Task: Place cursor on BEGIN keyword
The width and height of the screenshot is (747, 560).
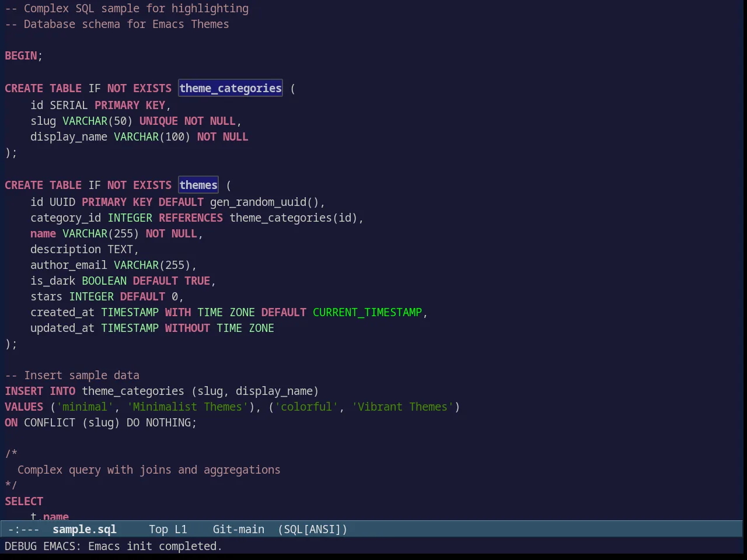Action: coord(21,55)
